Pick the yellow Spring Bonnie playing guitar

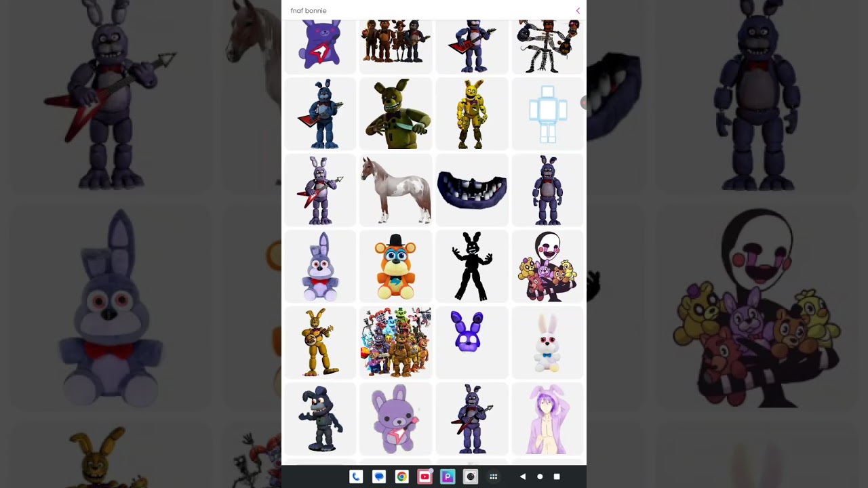(x=320, y=342)
